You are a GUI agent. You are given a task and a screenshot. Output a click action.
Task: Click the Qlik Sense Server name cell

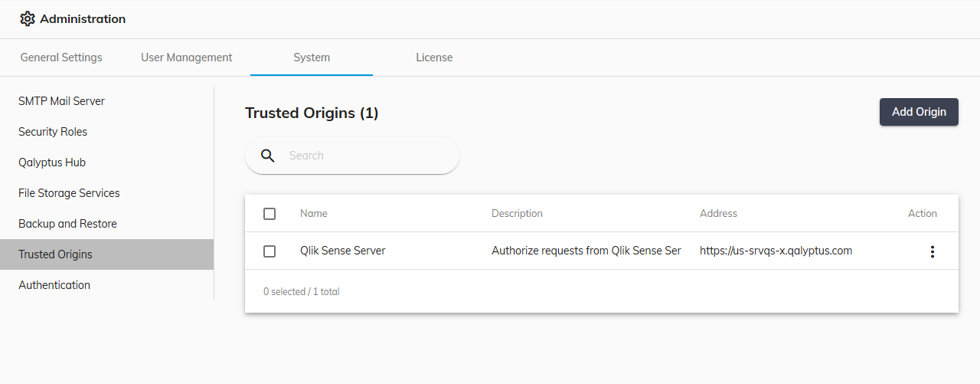pos(343,251)
